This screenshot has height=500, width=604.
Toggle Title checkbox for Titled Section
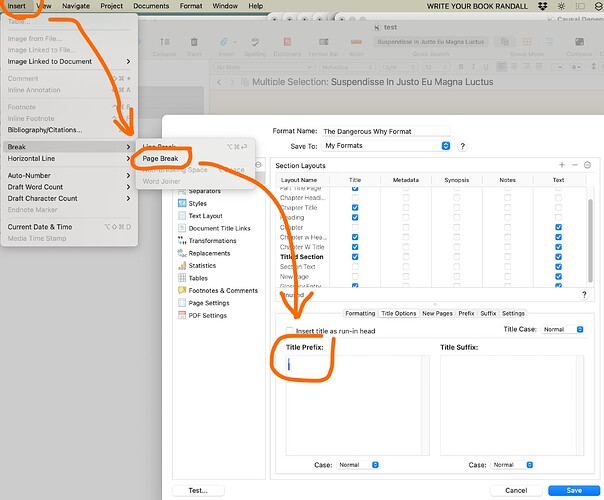[x=355, y=257]
